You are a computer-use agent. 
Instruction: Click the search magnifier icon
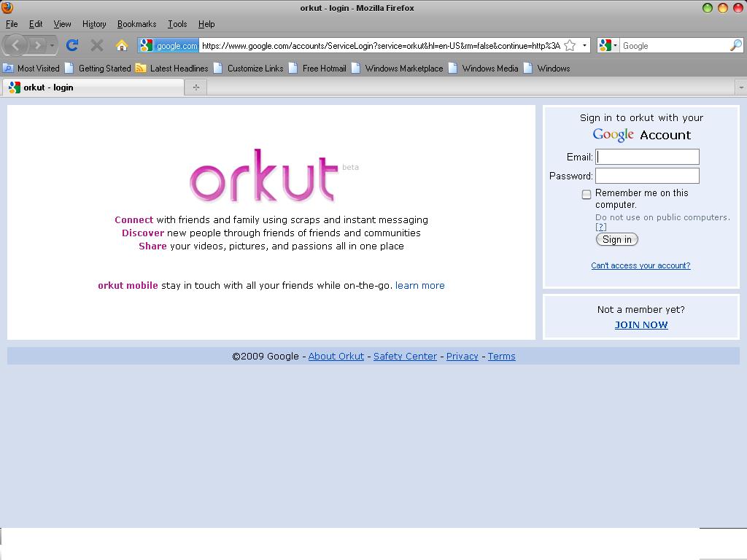(735, 46)
